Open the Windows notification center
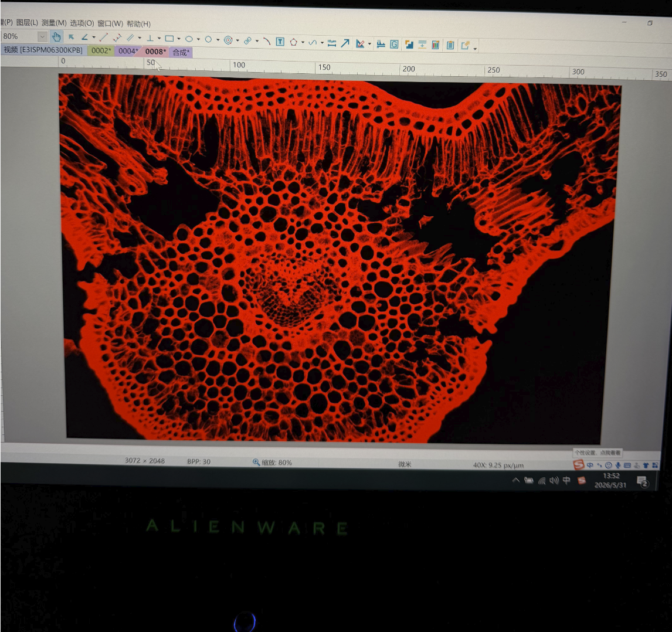This screenshot has height=632, width=672. 643,482
